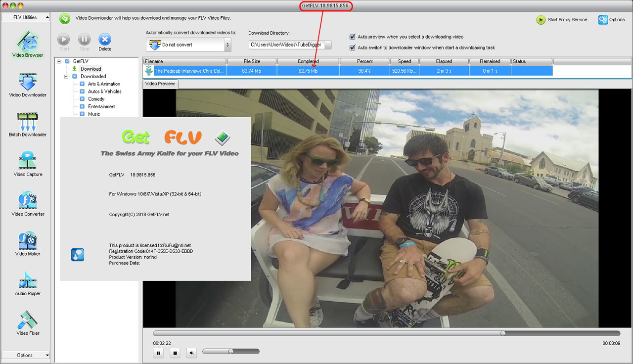
Task: Select the GetFLV root tree item
Action: (81, 61)
